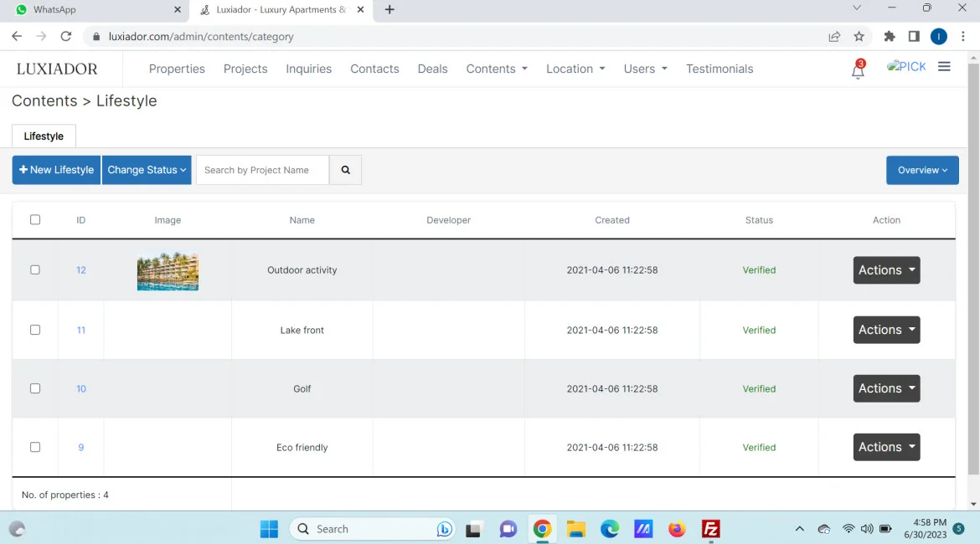Click the share page icon in address bar
The height and width of the screenshot is (544, 980).
pyautogui.click(x=834, y=37)
